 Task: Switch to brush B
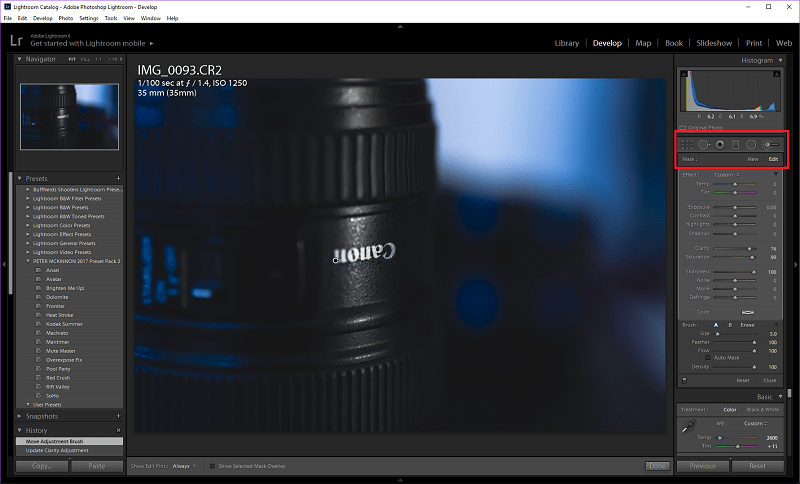coord(730,325)
